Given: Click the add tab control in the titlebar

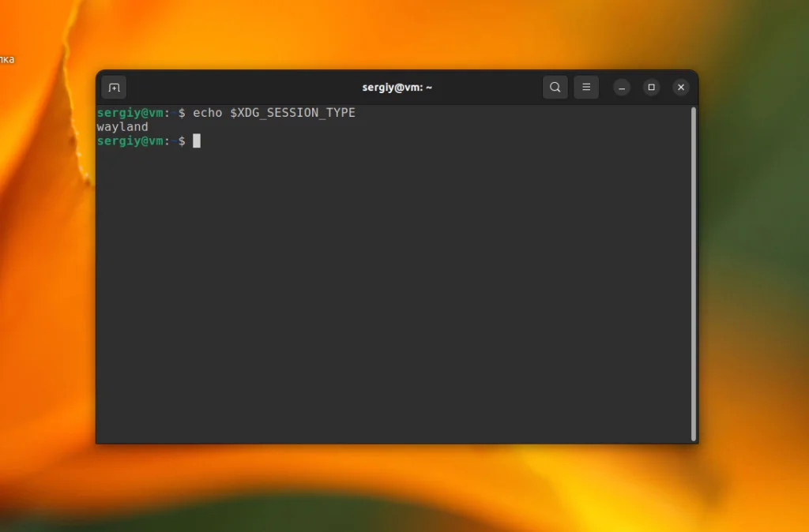Looking at the screenshot, I should coord(114,87).
